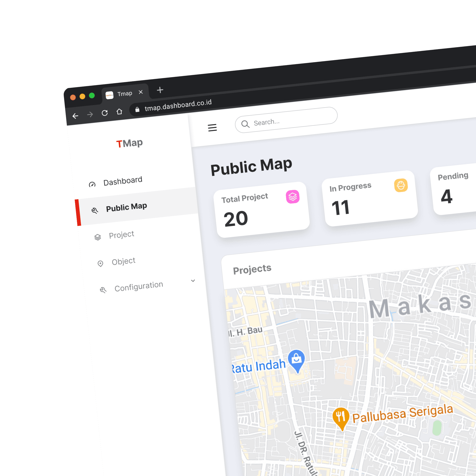Click the browser forward arrow

point(90,114)
